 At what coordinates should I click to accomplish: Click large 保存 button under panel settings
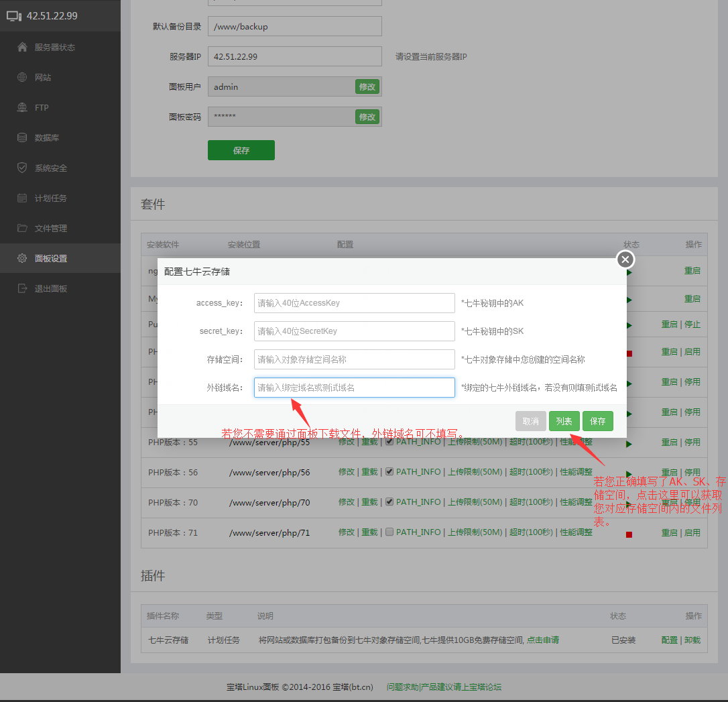[x=241, y=150]
